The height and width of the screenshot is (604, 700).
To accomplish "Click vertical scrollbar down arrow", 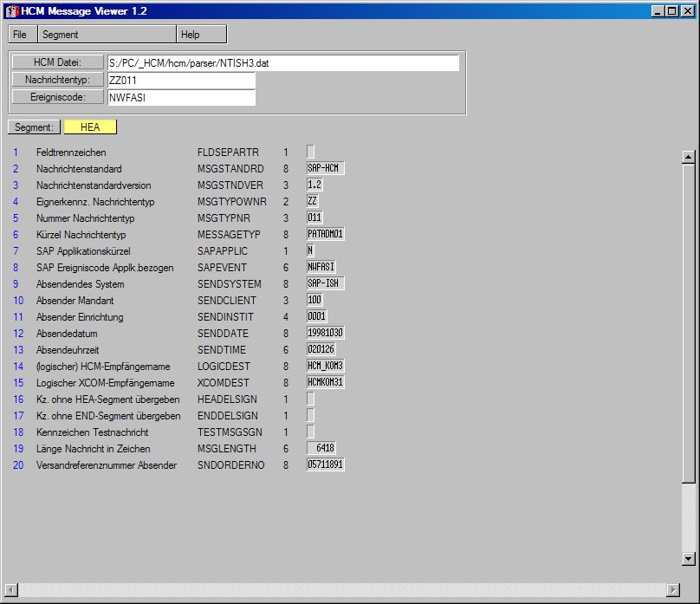I will click(689, 559).
